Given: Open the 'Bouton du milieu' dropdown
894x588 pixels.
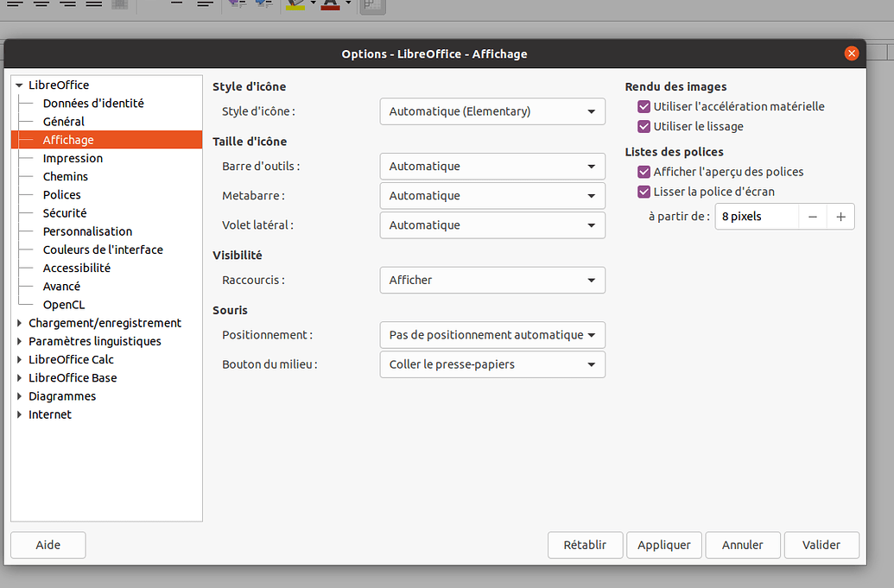Looking at the screenshot, I should [x=491, y=364].
